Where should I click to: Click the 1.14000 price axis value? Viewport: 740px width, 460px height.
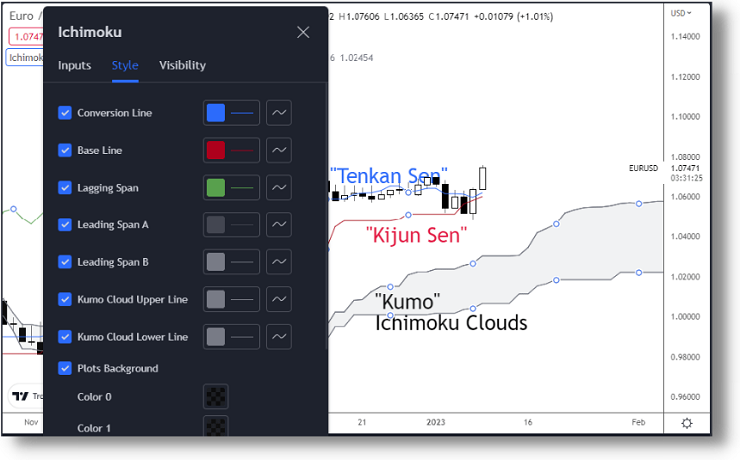coord(685,37)
